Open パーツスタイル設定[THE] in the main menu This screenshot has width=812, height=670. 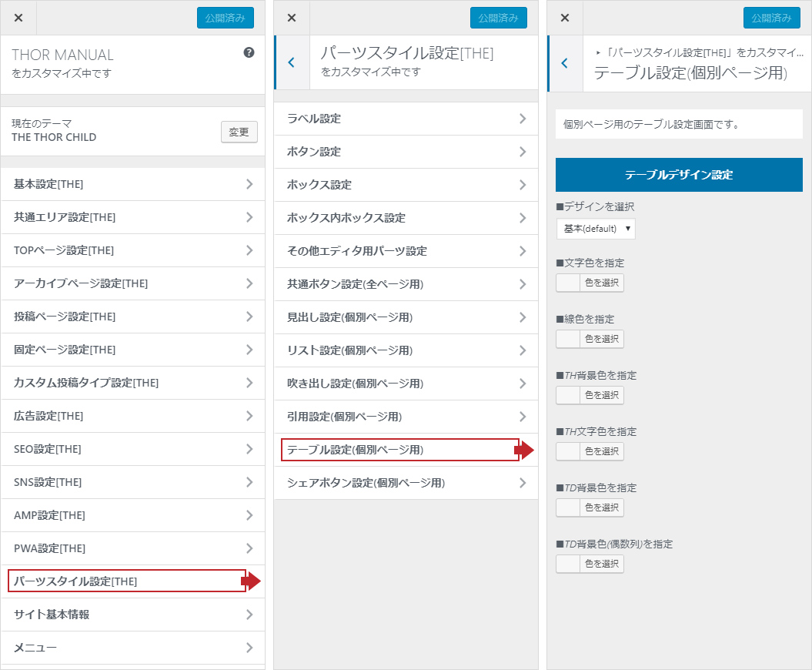[127, 581]
